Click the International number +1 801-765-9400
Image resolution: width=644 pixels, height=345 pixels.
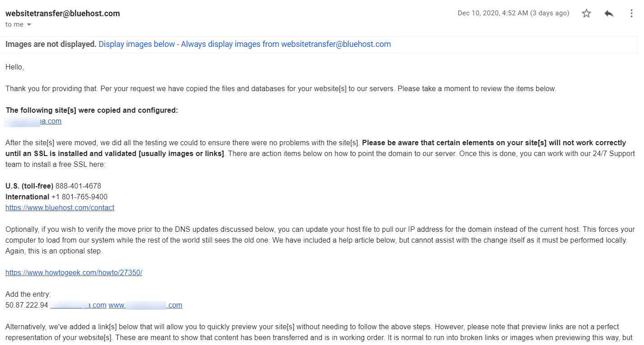[x=79, y=197]
